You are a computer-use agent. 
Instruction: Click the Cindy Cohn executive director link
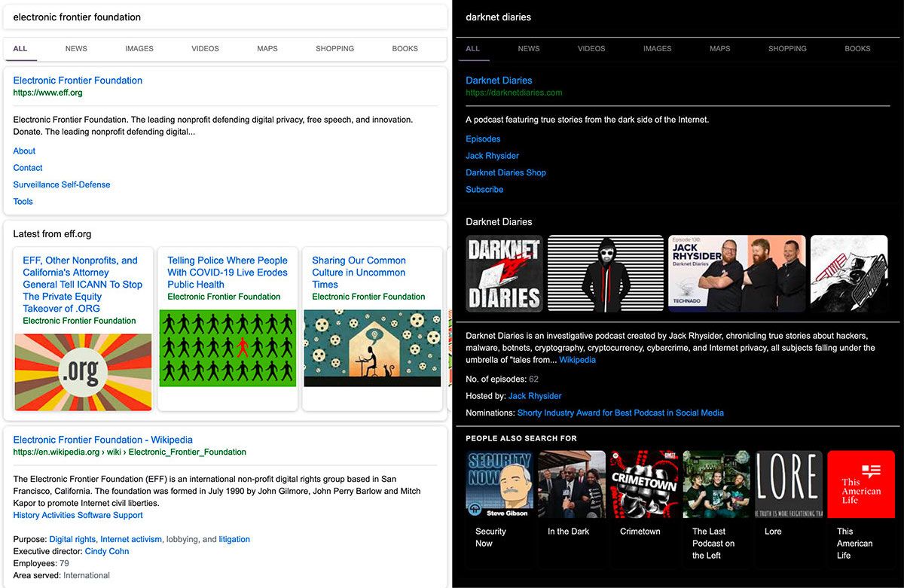click(x=106, y=551)
